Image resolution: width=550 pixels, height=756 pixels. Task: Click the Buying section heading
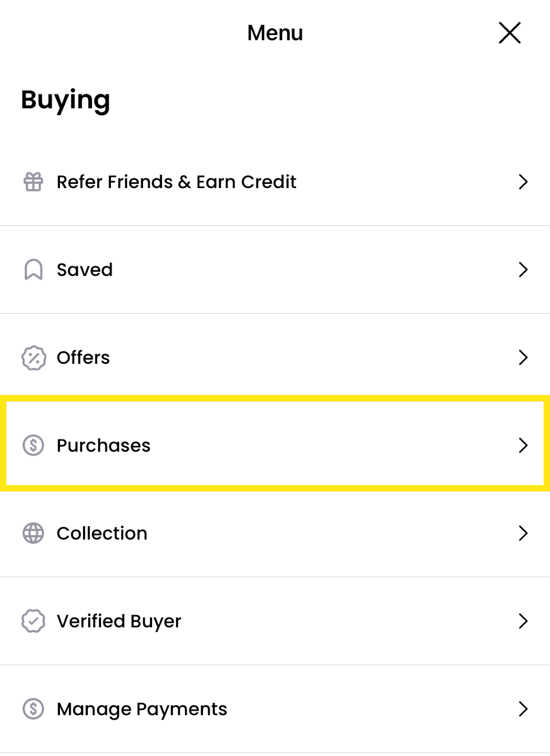click(x=65, y=100)
